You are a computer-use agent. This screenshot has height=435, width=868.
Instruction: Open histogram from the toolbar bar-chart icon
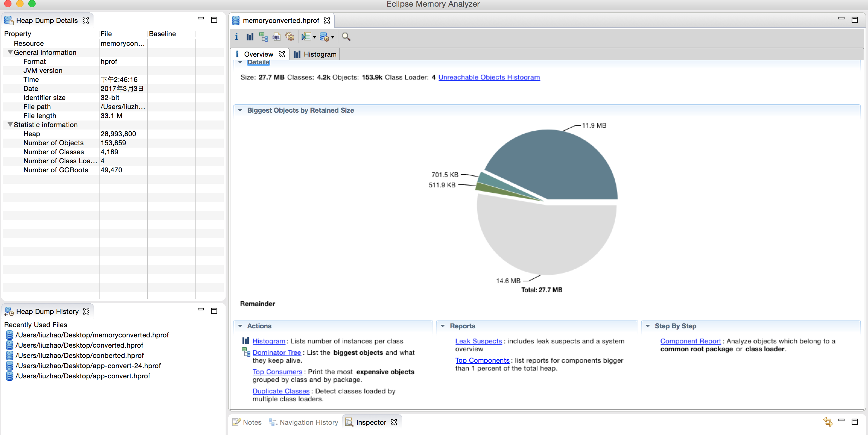pyautogui.click(x=250, y=37)
